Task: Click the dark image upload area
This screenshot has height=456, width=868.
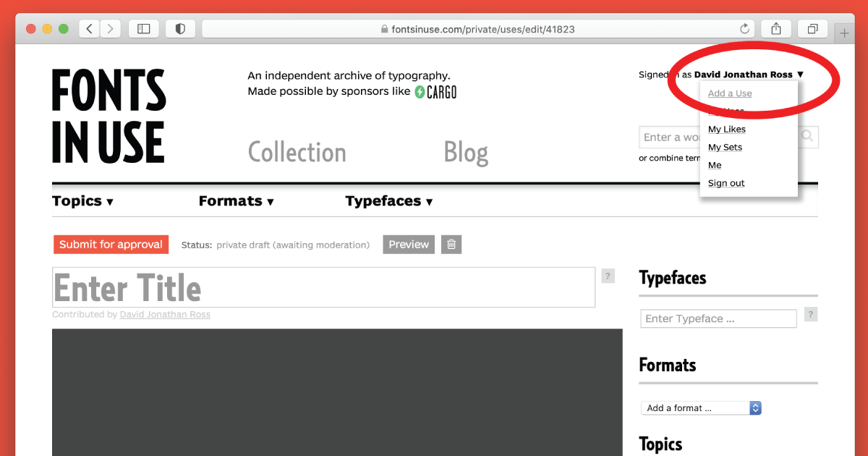Action: point(337,392)
